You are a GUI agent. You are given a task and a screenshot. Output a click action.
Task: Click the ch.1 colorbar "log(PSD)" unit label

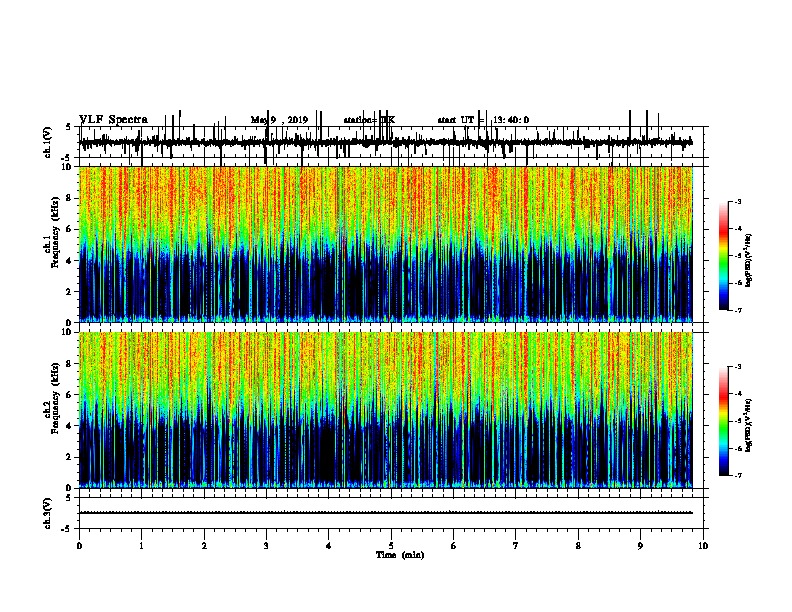748,261
